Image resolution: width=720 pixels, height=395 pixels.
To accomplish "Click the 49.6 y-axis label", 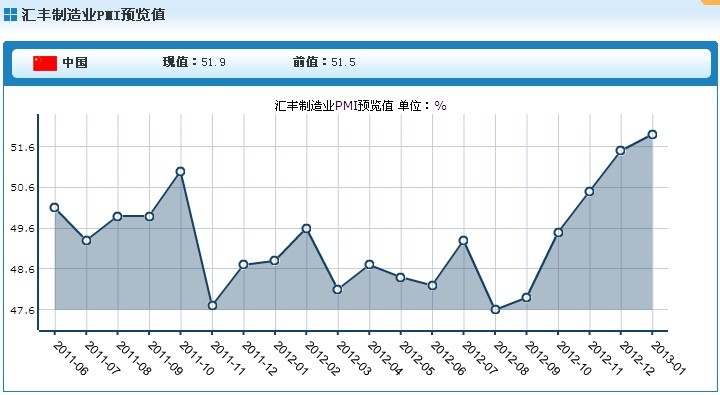I will coord(22,228).
